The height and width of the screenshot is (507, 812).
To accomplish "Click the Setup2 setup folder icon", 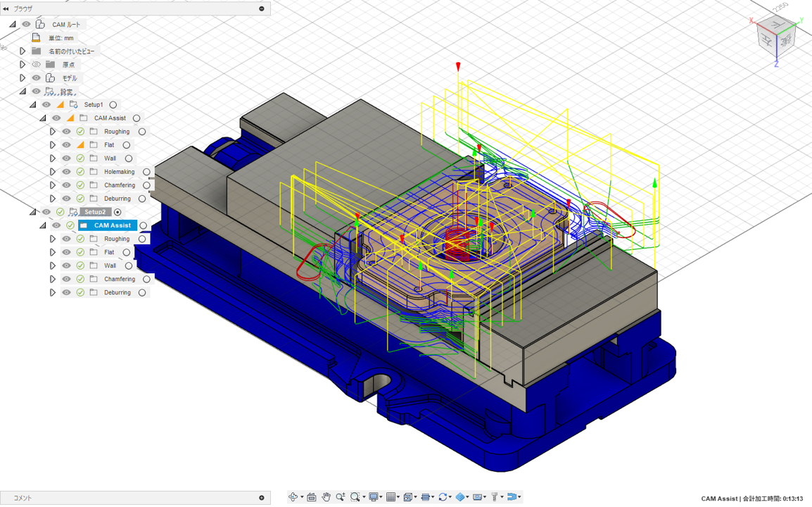I will point(74,212).
